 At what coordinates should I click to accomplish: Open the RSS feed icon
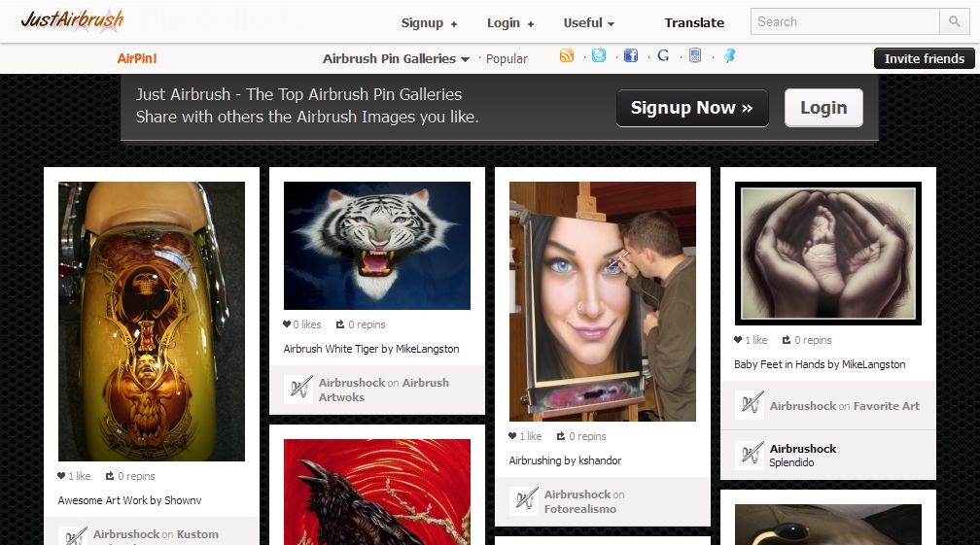point(566,56)
